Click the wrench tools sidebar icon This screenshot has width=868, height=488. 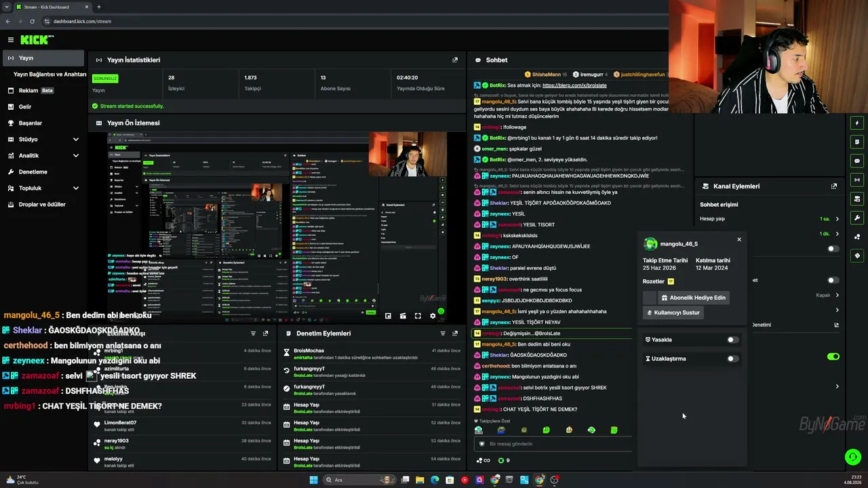pos(857,218)
